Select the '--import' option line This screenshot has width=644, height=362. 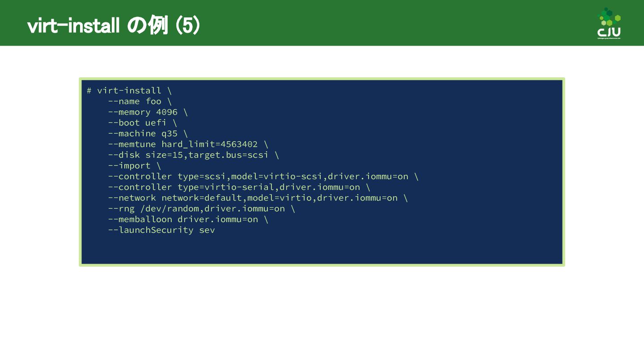tap(134, 166)
